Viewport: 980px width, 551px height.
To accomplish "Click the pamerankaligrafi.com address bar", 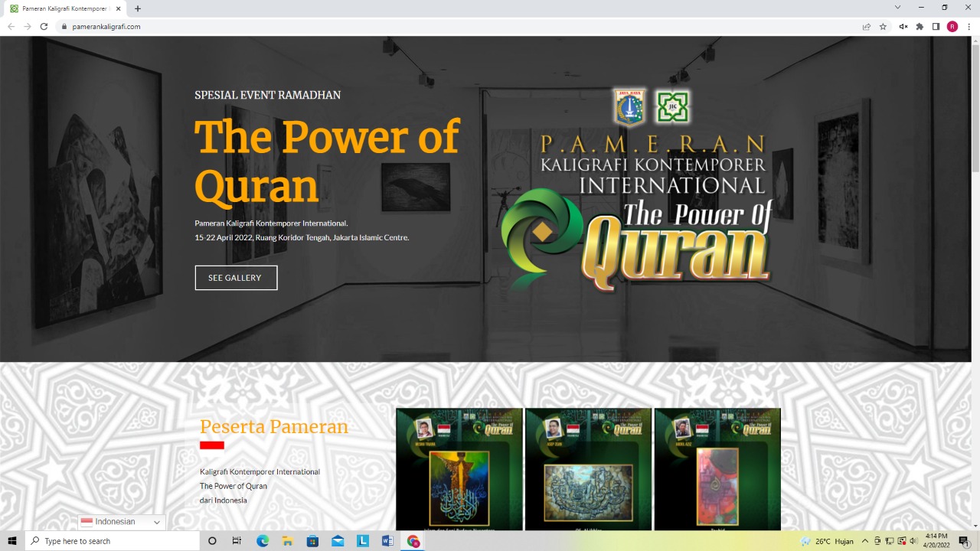I will click(x=459, y=26).
